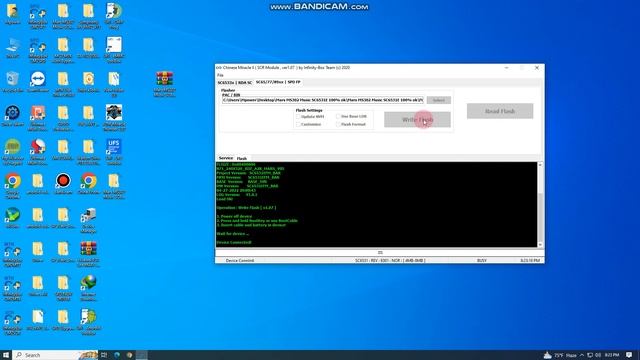Open WinRAR archive icon in fourth column

[89, 253]
